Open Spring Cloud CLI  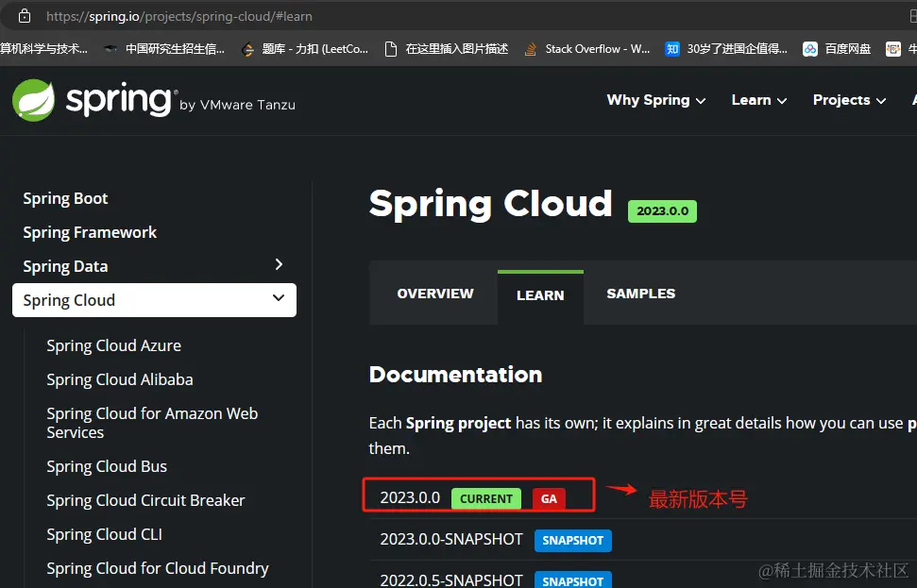coord(104,534)
